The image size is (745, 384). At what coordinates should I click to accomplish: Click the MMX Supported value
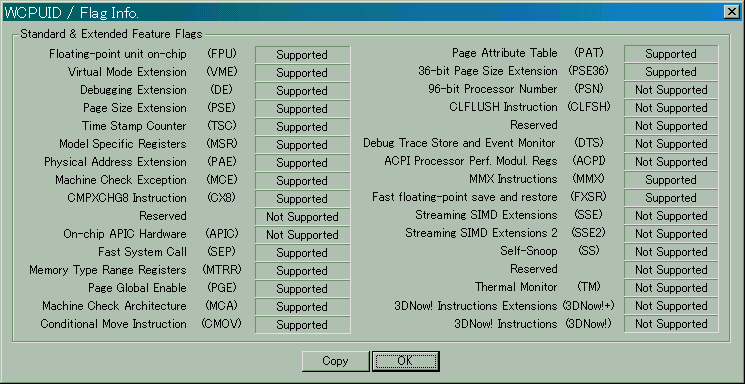click(671, 180)
